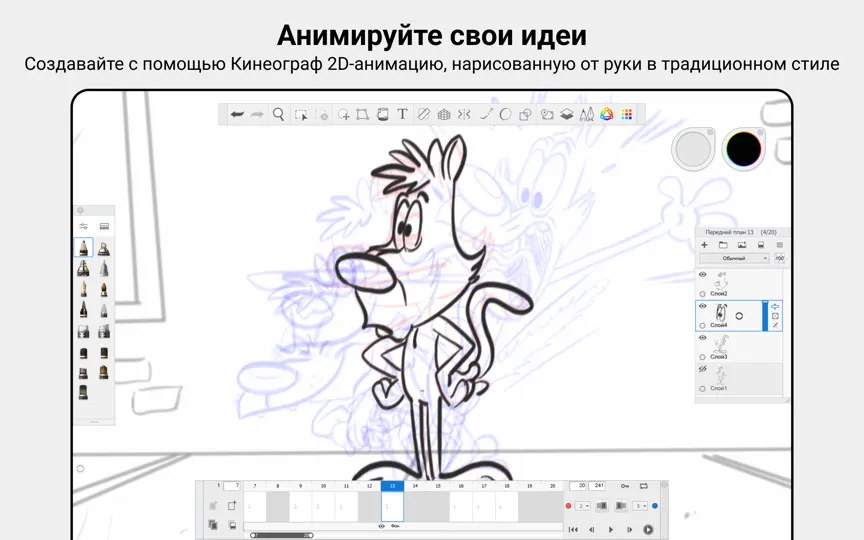Hide layer Слой2 with eye icon

[x=703, y=274]
